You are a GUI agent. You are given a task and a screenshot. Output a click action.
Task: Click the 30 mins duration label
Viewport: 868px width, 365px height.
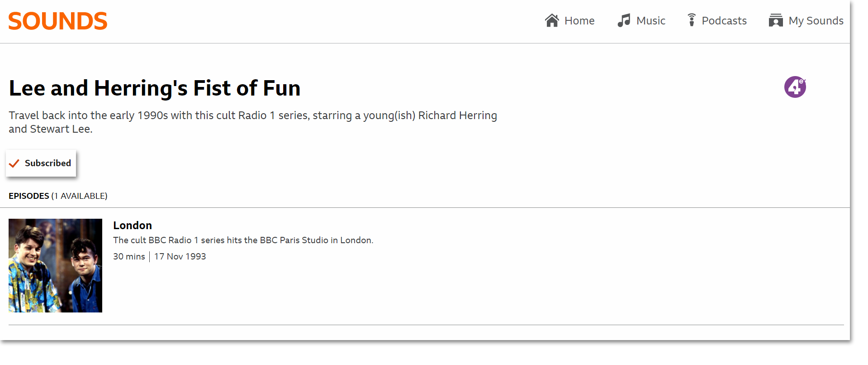pos(129,256)
